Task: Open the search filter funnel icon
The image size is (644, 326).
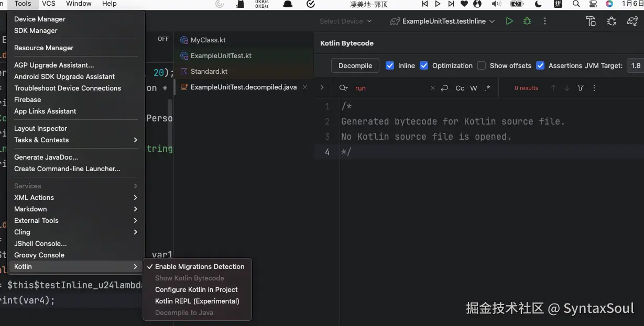Action: point(581,88)
